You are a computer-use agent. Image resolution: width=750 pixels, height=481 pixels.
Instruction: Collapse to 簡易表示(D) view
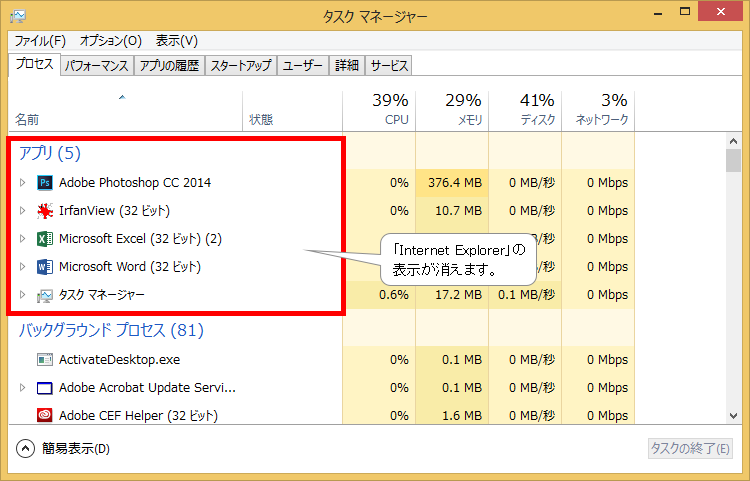point(63,448)
